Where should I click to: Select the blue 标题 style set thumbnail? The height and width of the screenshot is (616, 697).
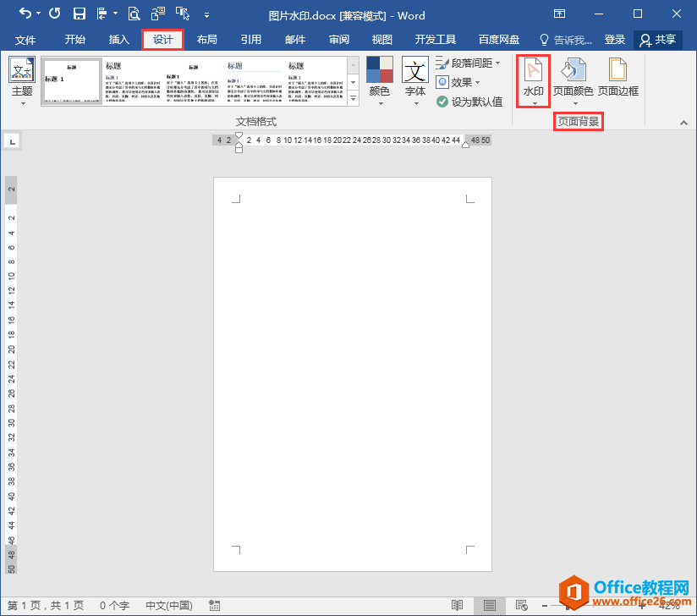(255, 81)
